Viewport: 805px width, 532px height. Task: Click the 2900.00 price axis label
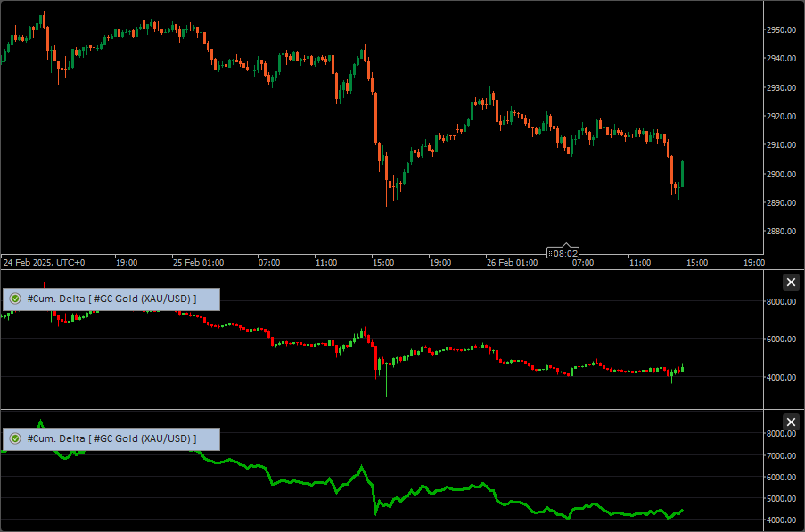[x=782, y=174]
